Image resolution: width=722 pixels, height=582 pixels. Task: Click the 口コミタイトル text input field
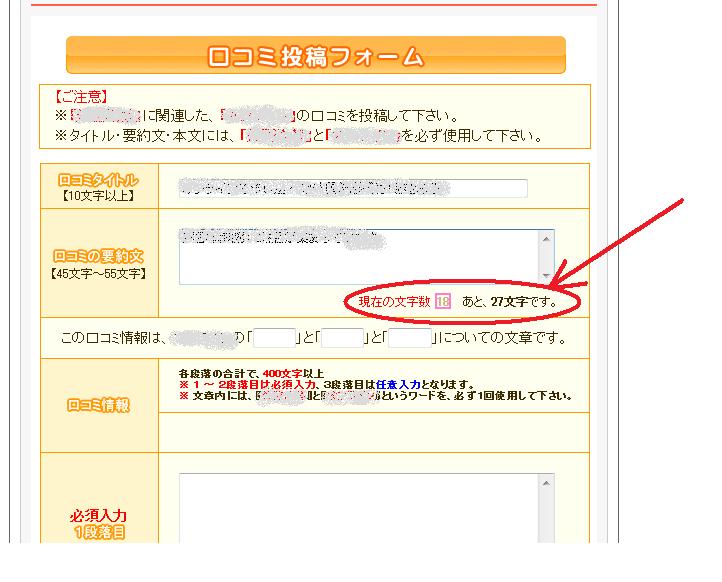click(x=350, y=188)
